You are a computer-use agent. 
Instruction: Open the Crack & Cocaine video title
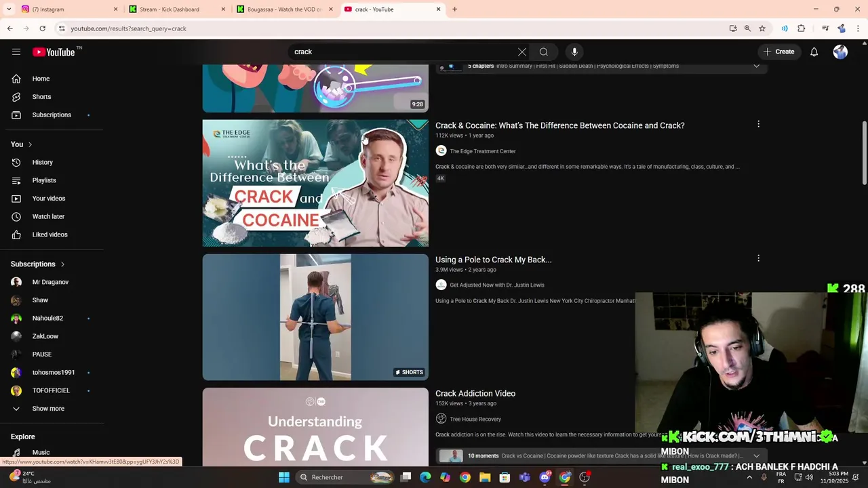[x=559, y=125]
